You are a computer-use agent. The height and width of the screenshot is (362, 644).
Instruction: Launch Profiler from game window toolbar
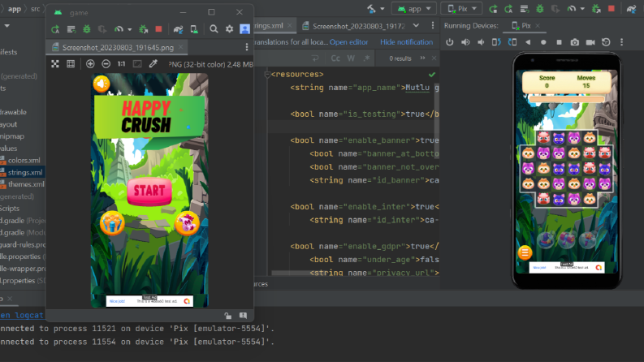tap(119, 29)
